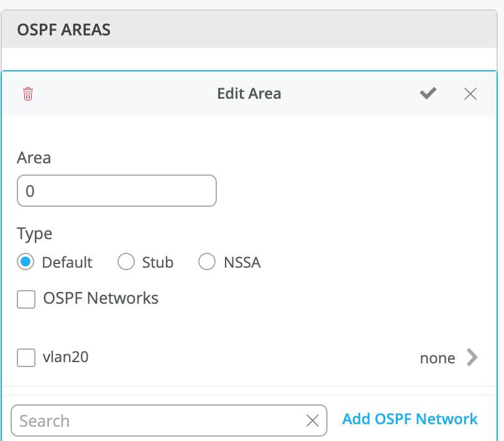504x441 pixels.
Task: Confirm area edits with the checkmark icon
Action: pos(428,94)
